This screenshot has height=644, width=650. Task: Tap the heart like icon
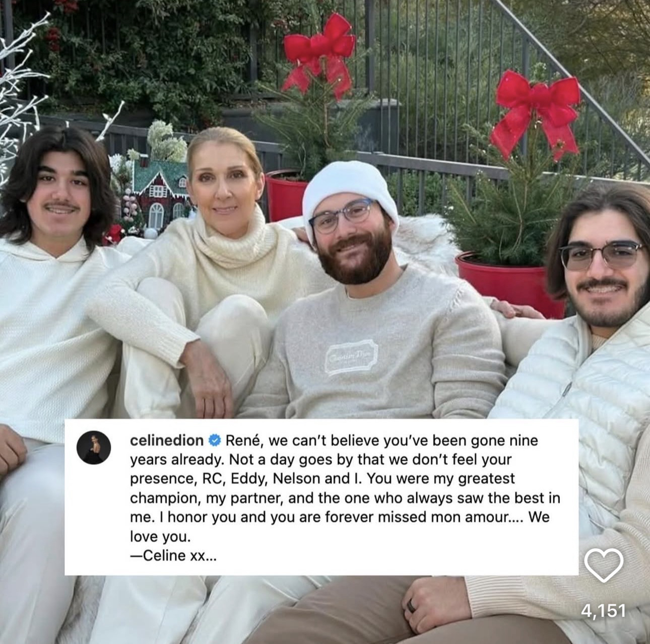click(604, 564)
